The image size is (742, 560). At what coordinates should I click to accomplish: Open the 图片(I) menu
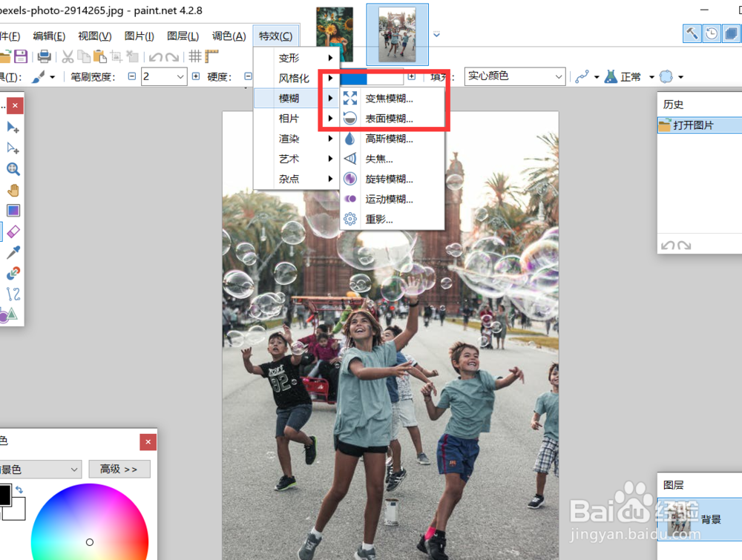pos(139,36)
